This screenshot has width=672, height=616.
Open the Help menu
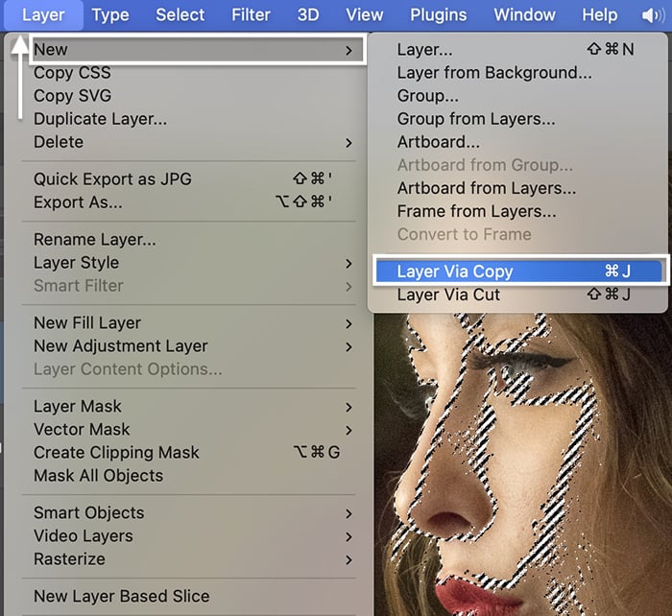coord(600,15)
